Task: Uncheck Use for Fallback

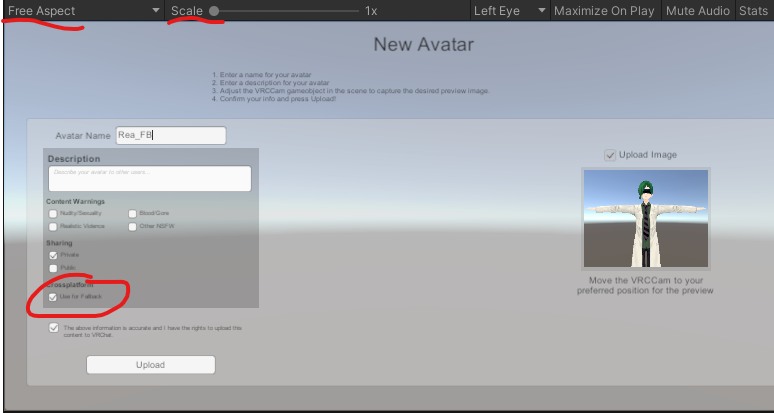Action: 53,297
